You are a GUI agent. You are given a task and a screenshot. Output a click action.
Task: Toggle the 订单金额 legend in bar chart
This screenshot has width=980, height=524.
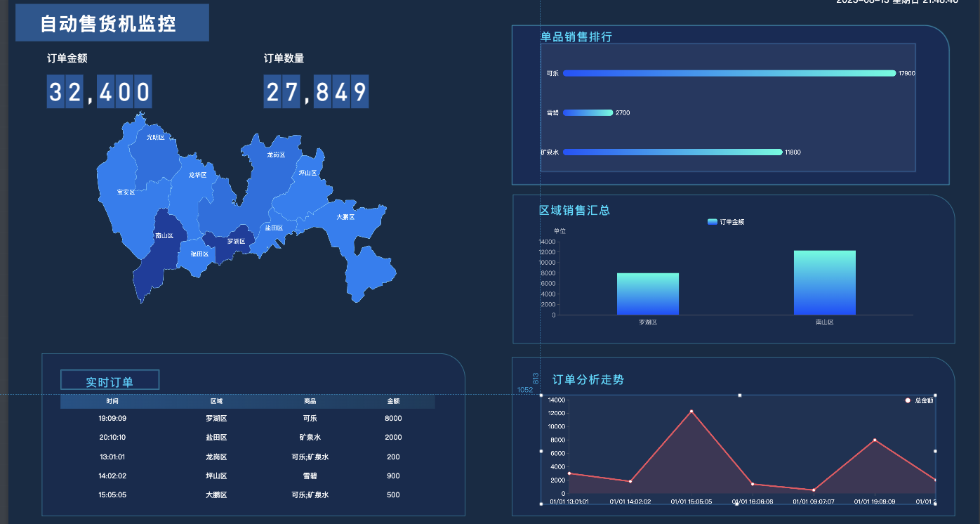pyautogui.click(x=726, y=222)
